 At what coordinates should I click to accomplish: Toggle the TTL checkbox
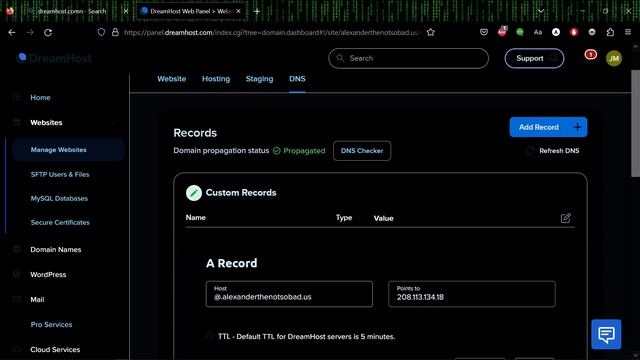[x=210, y=336]
